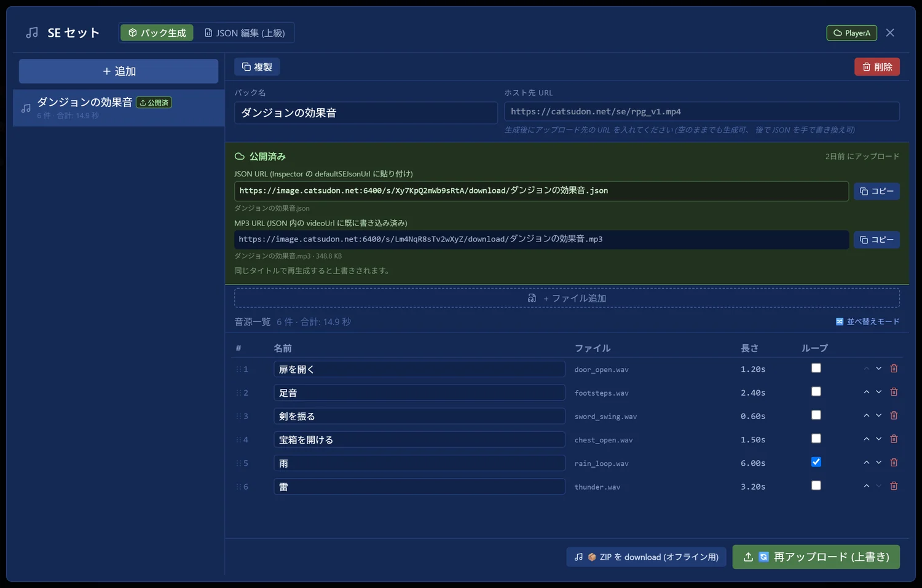Enable loop for 雷 (thunder.wav)

[x=816, y=485]
